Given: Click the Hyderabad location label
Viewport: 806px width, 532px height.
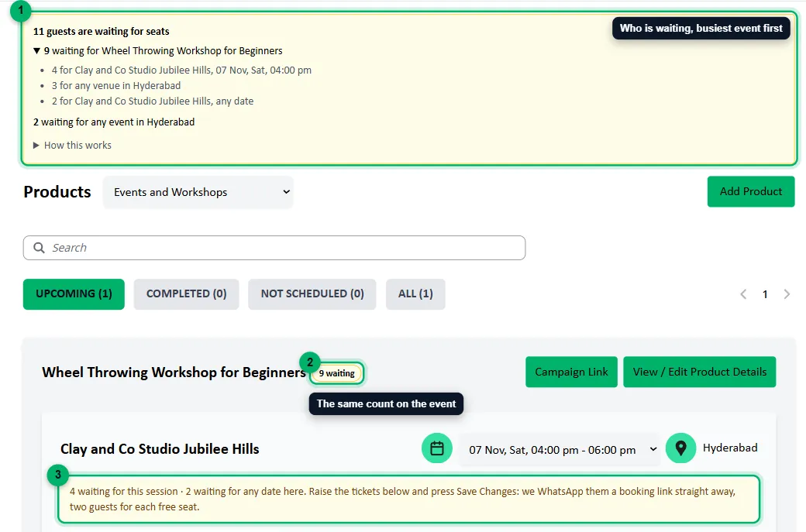Looking at the screenshot, I should (730, 448).
